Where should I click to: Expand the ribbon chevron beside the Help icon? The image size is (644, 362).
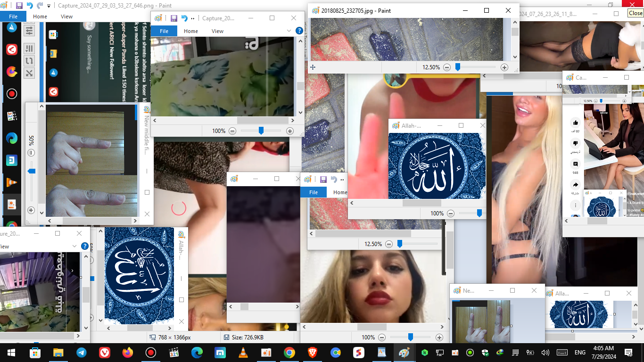pos(289,31)
